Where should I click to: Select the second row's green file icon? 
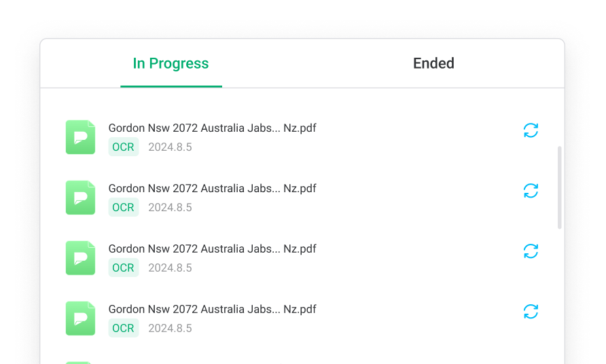[80, 198]
